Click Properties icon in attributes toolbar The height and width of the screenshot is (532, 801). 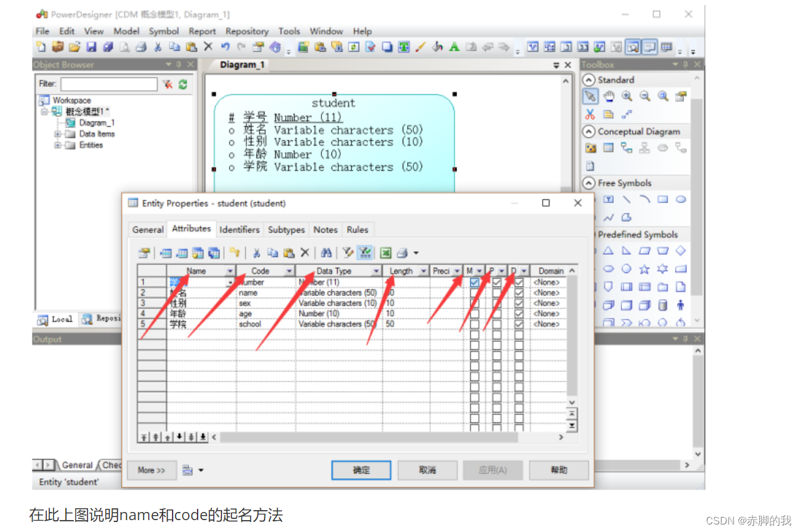point(144,253)
